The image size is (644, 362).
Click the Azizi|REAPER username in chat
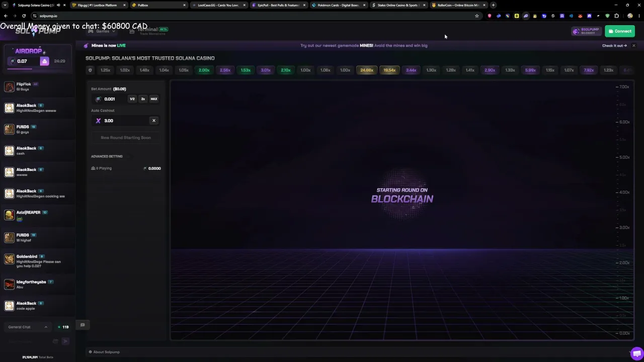coord(28,213)
